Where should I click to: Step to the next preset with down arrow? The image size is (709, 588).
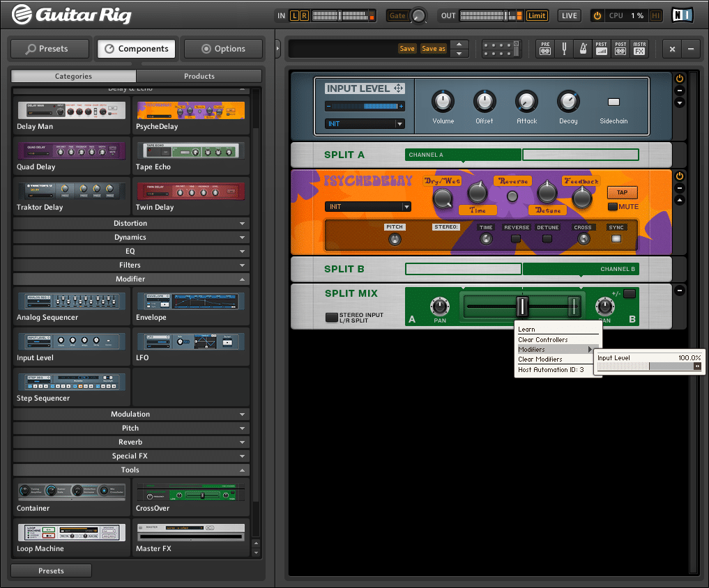tap(459, 54)
